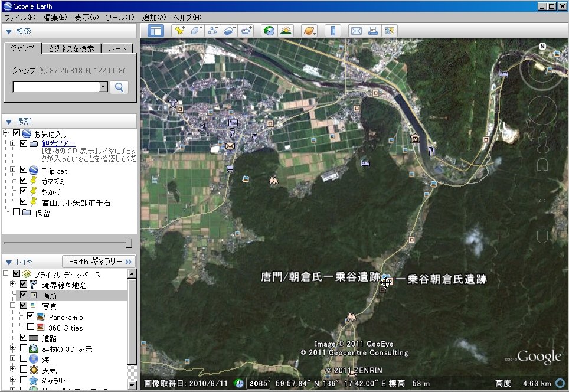The height and width of the screenshot is (392, 569).
Task: Click the email envelope toolbar icon
Action: 357,31
